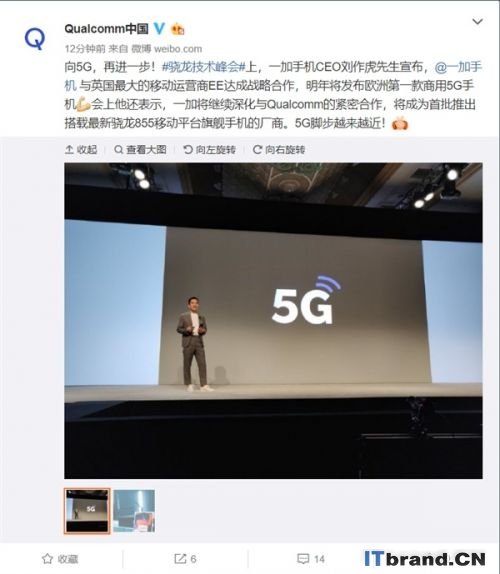The image size is (500, 574).
Task: Repost using the share icon showing 6
Action: point(185,559)
